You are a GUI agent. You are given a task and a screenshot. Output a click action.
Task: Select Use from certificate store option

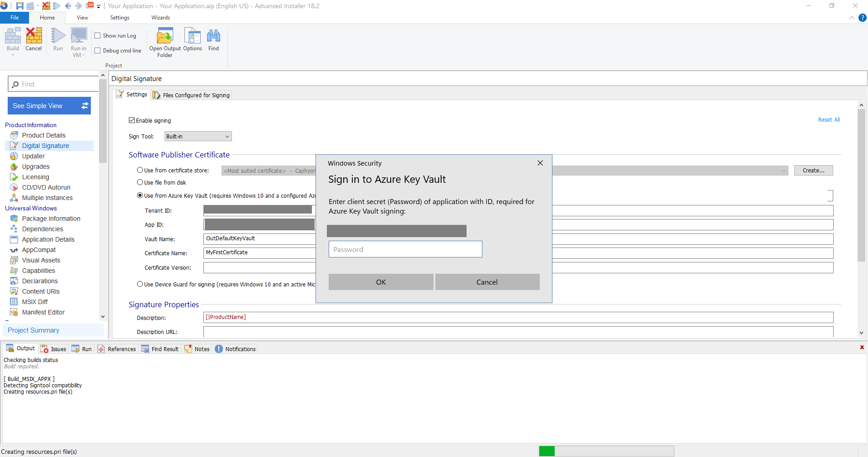[x=140, y=170]
